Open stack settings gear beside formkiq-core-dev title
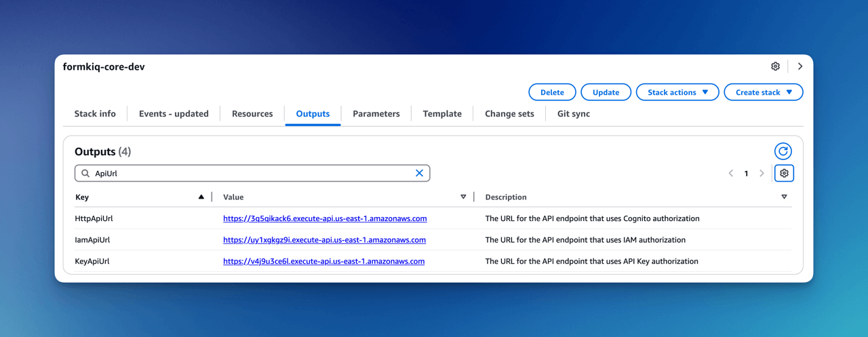Screen dimensions: 868x337 (x=775, y=66)
